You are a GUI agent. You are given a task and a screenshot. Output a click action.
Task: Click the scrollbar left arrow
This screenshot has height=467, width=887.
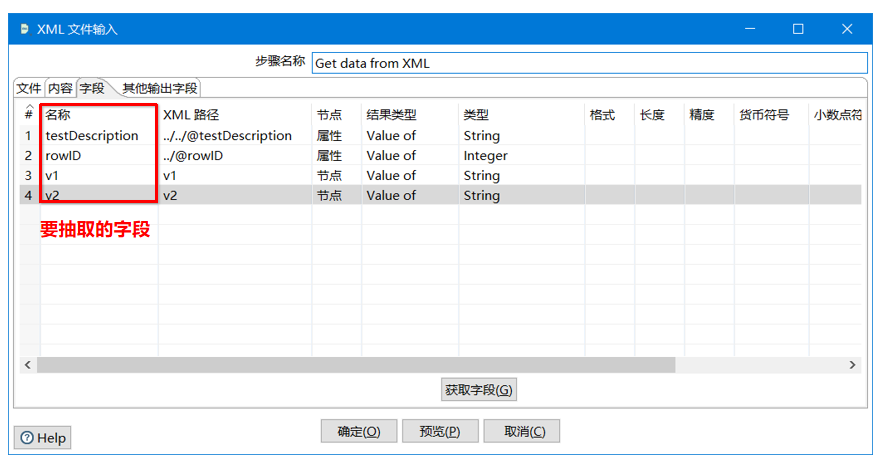[x=28, y=365]
